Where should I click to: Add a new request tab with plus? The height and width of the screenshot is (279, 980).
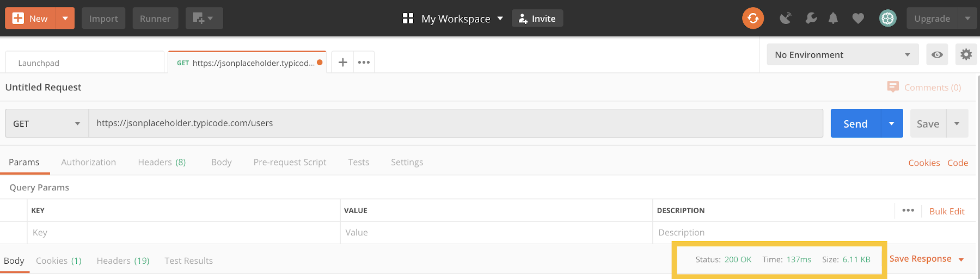click(342, 63)
